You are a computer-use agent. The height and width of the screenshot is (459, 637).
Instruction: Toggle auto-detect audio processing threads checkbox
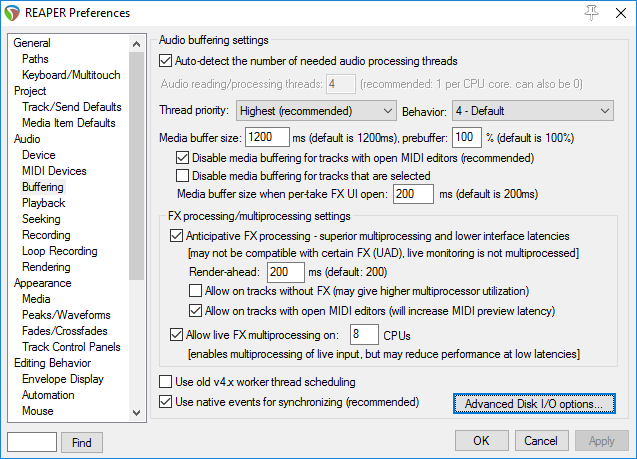pyautogui.click(x=165, y=61)
